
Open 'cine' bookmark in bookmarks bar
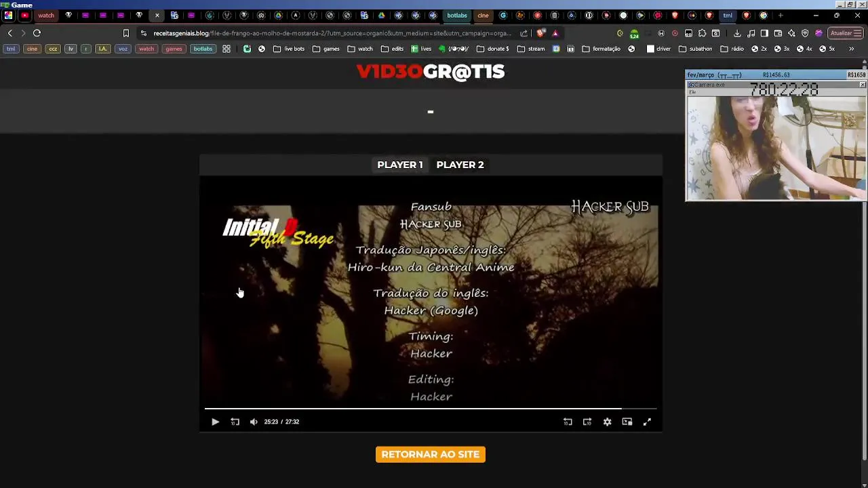[x=32, y=49]
